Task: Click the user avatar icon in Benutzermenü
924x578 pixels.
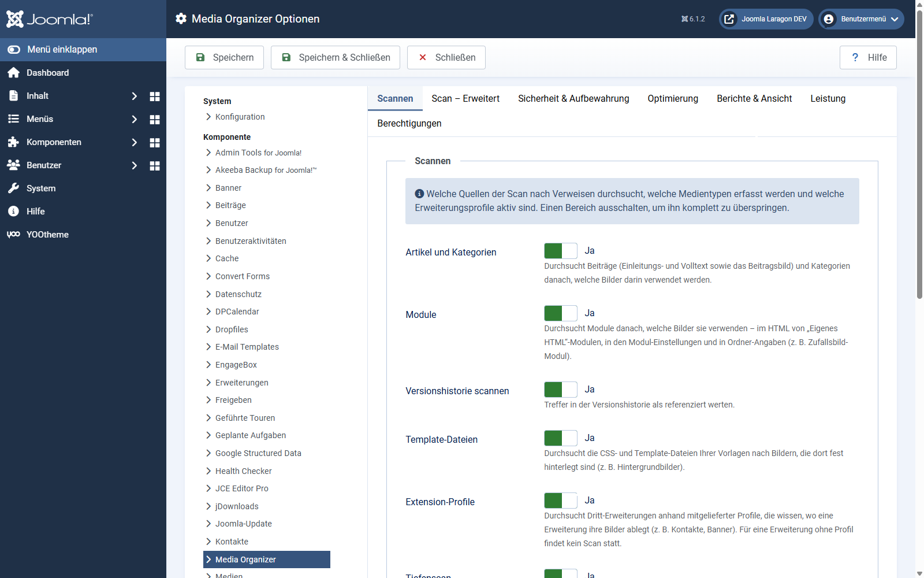Action: pos(829,19)
